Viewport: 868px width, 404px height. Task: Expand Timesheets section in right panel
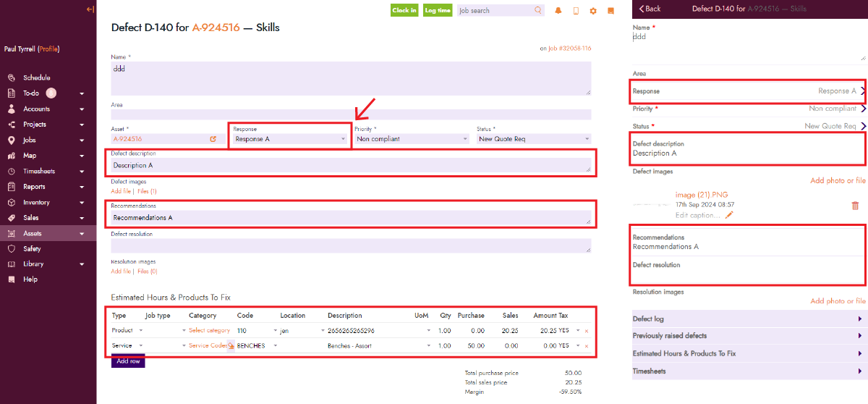(x=748, y=371)
